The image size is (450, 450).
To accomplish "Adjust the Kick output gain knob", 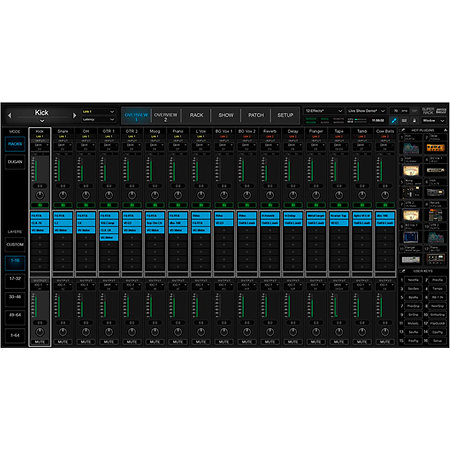I will 40,332.
